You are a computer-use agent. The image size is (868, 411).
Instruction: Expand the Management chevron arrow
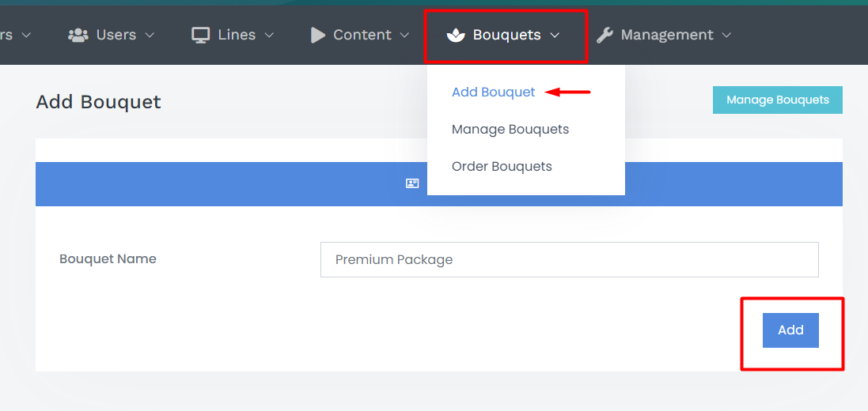tap(727, 36)
